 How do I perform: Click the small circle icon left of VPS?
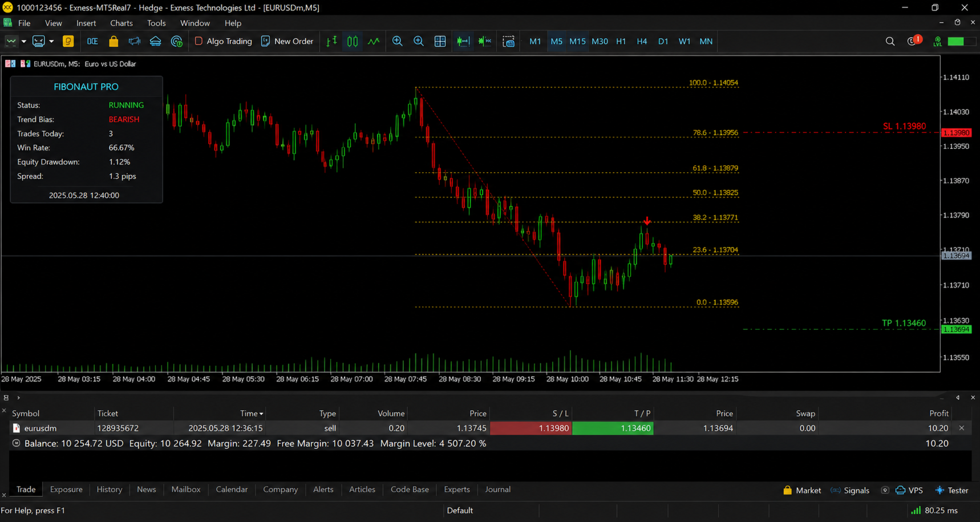(885, 490)
